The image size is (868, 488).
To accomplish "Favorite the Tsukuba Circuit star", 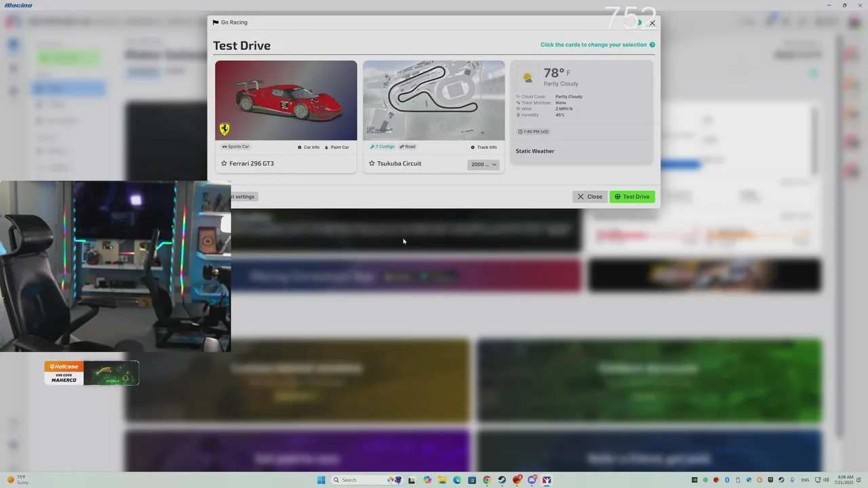I will tap(372, 163).
